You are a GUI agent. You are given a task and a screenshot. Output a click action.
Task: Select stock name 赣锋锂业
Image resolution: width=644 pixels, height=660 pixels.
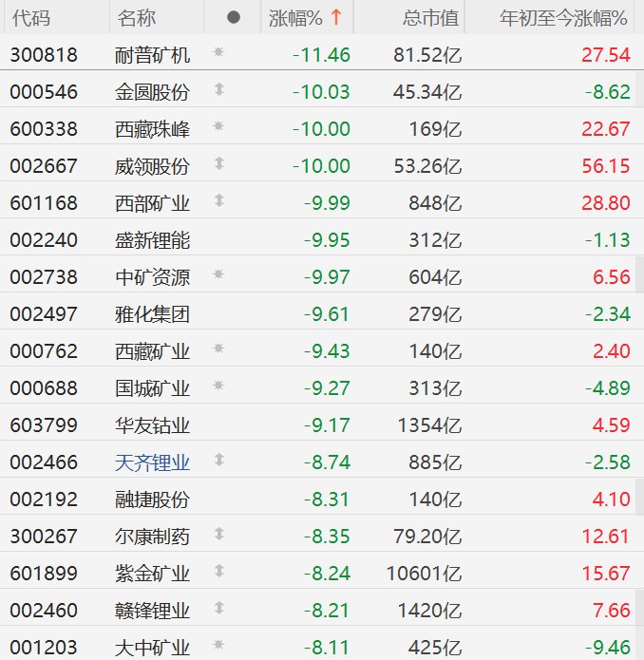click(x=152, y=611)
